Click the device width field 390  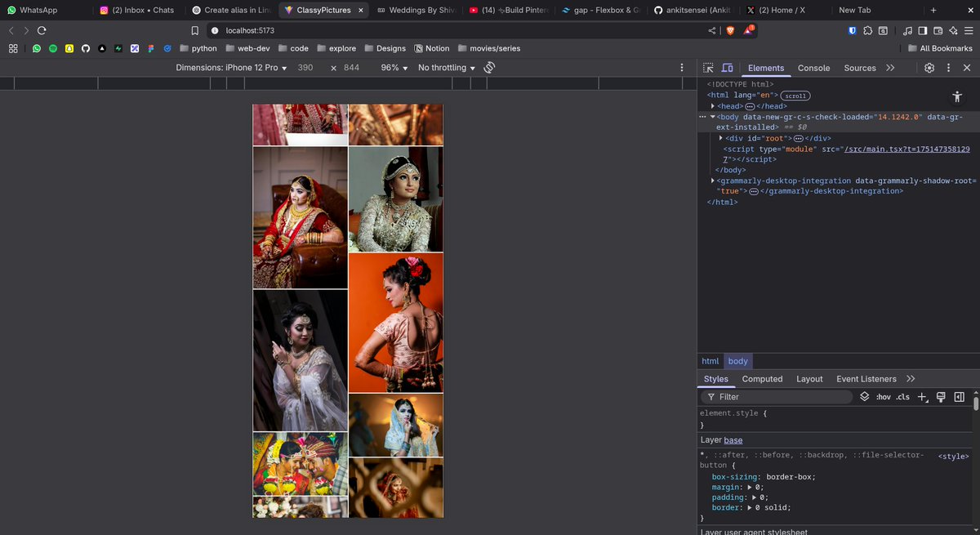(305, 68)
